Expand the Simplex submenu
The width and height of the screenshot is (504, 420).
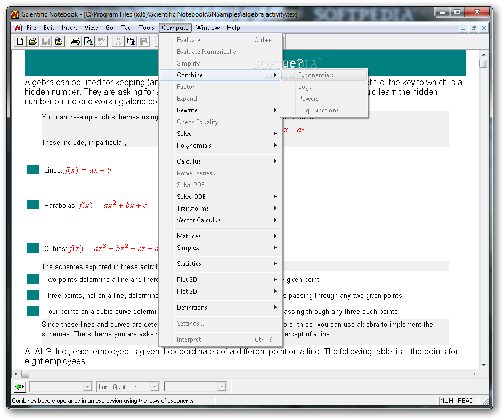click(x=221, y=248)
